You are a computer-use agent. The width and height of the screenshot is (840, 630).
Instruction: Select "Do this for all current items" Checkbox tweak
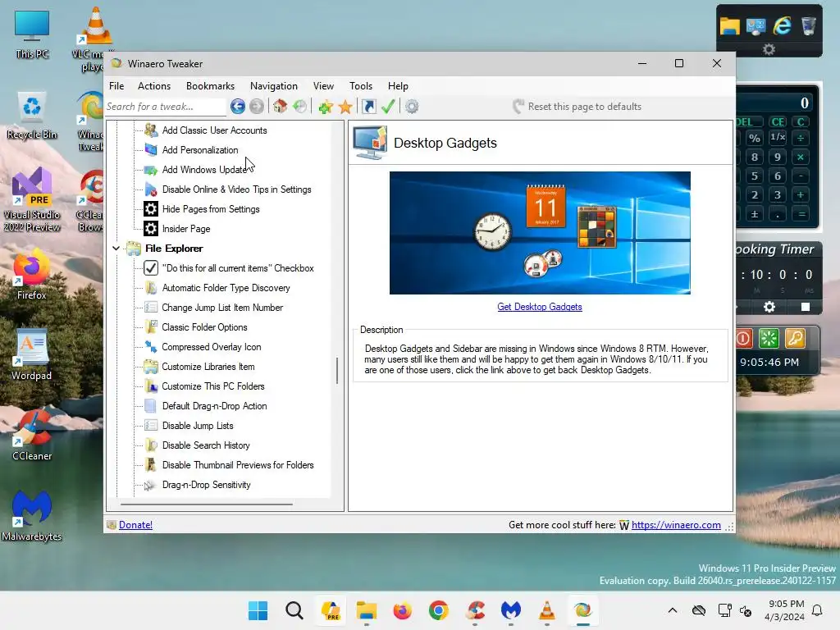click(238, 268)
